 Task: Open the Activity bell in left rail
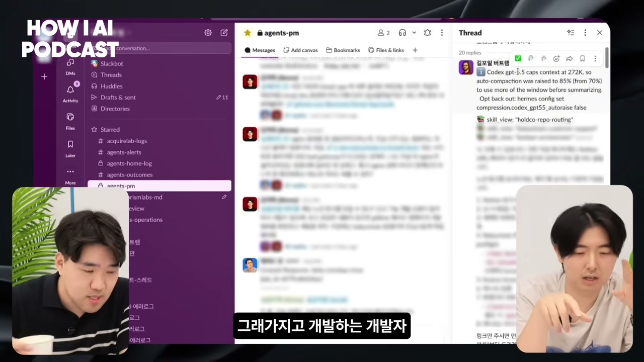70,93
